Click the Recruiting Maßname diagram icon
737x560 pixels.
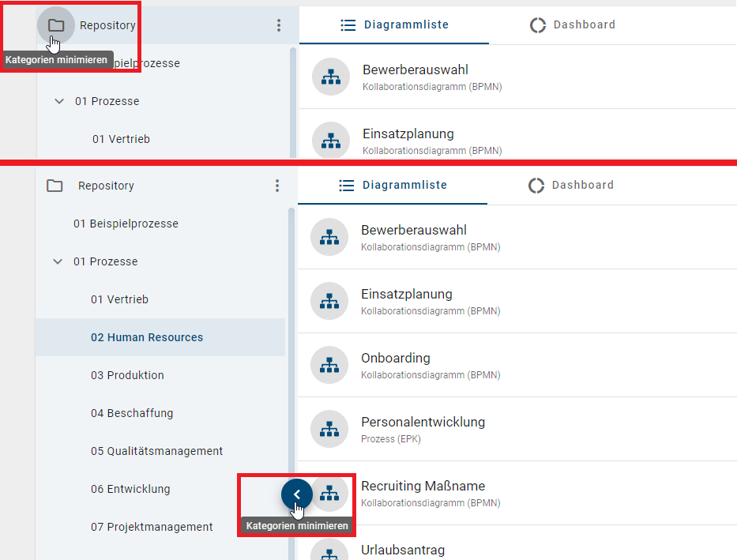[x=329, y=493]
